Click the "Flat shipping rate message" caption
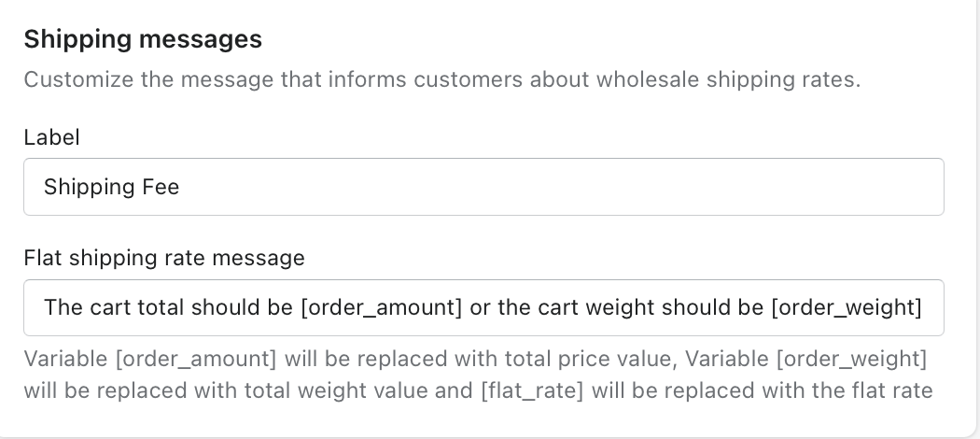Image resolution: width=980 pixels, height=439 pixels. (x=164, y=258)
